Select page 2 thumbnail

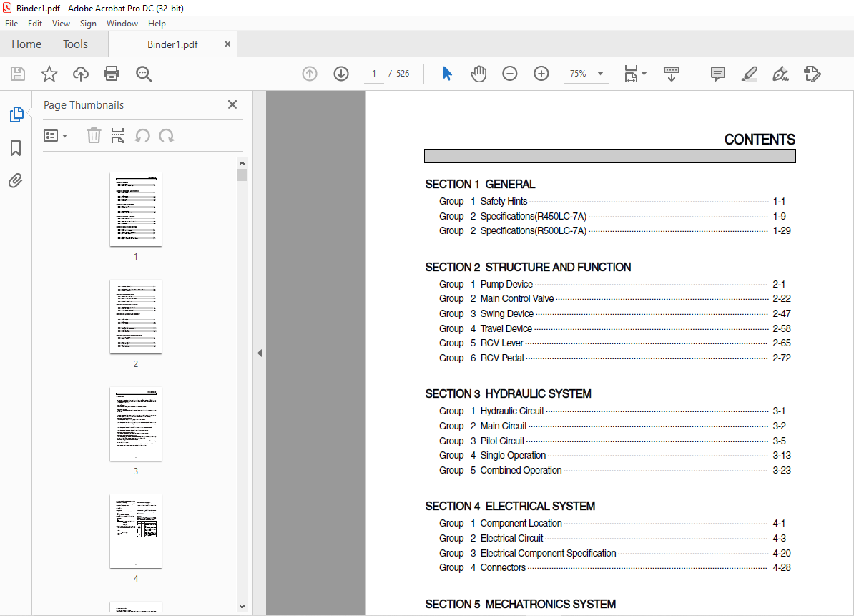(x=136, y=317)
